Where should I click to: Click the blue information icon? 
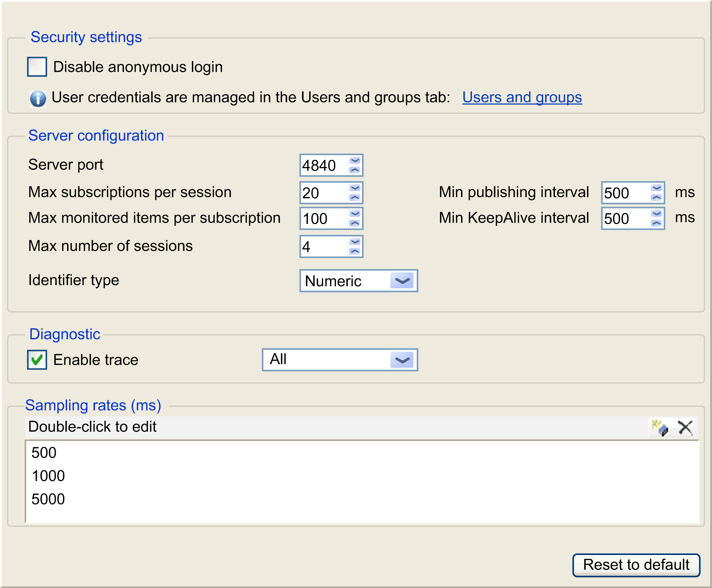(x=38, y=98)
